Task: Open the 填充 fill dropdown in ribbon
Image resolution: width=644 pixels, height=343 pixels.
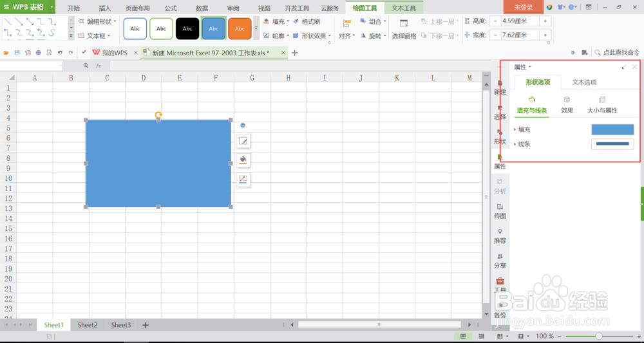Action: point(276,21)
